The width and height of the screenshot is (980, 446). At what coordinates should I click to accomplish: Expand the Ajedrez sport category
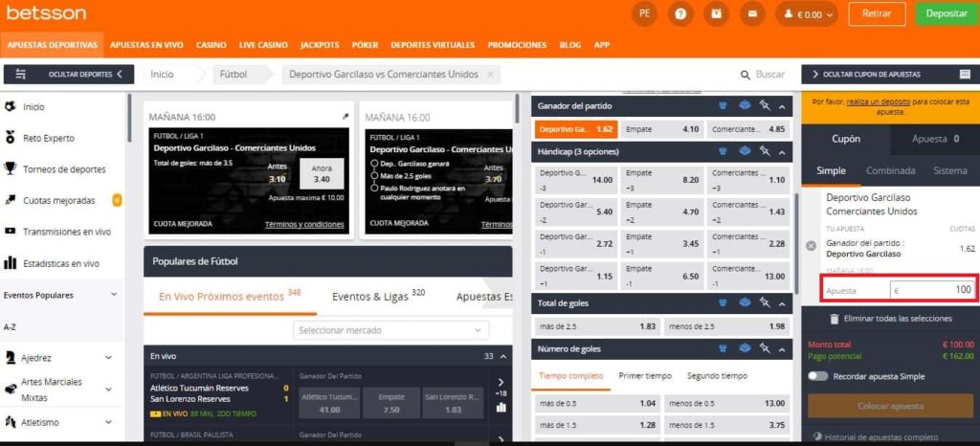pos(108,358)
